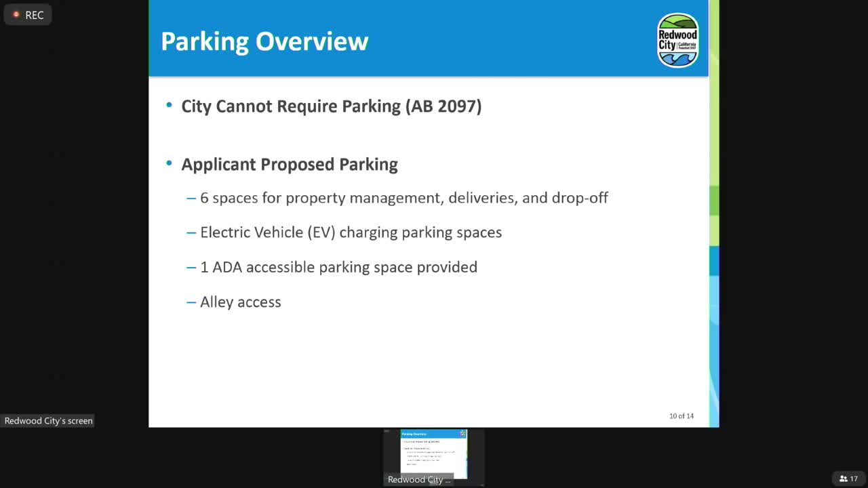Expand the ADA accessible parking sub-item
Viewport: 868px width, 488px height.
(191, 267)
